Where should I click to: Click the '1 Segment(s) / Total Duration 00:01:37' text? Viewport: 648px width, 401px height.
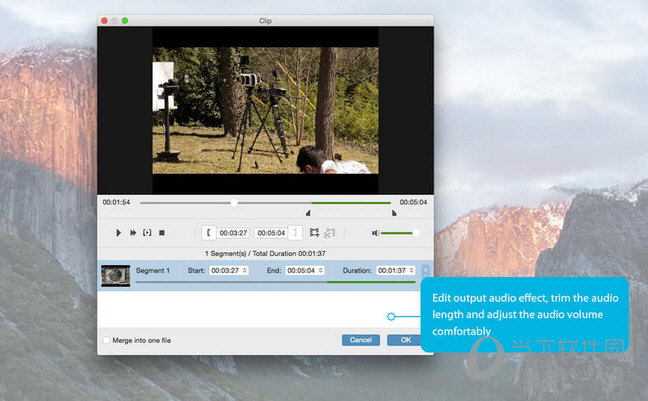[x=265, y=253]
